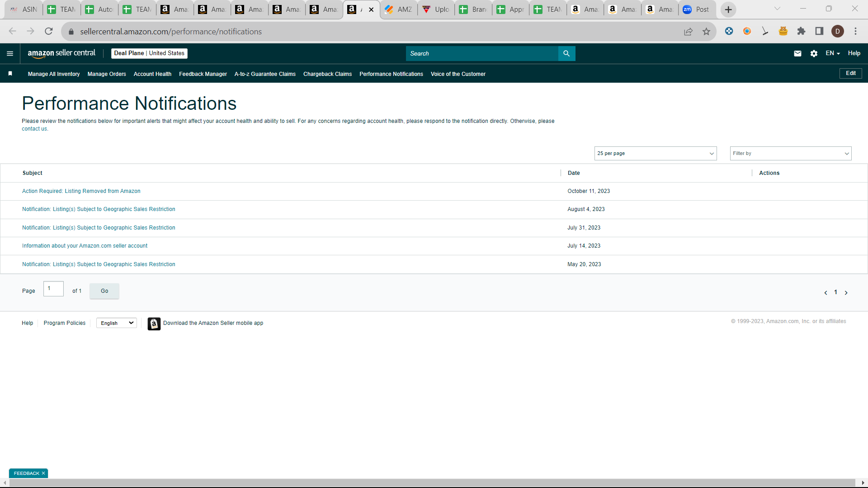The height and width of the screenshot is (488, 868).
Task: Click the browser forward arrow
Action: pyautogui.click(x=30, y=31)
